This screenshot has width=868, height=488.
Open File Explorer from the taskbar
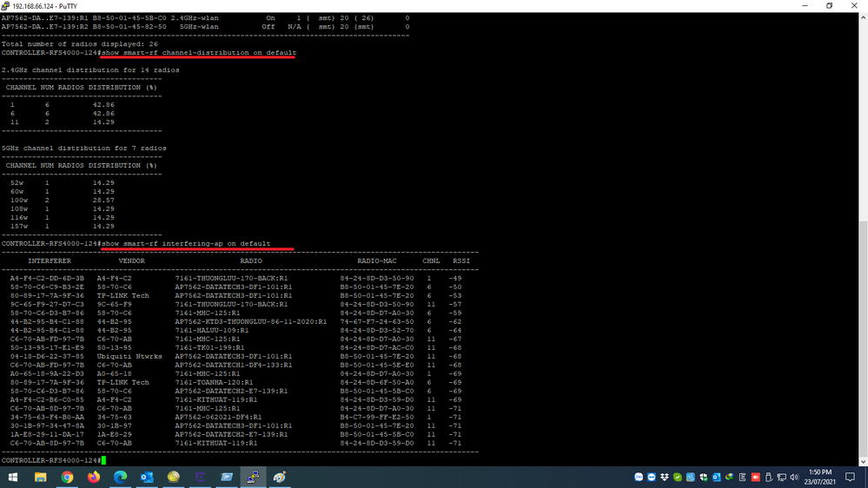tap(41, 478)
